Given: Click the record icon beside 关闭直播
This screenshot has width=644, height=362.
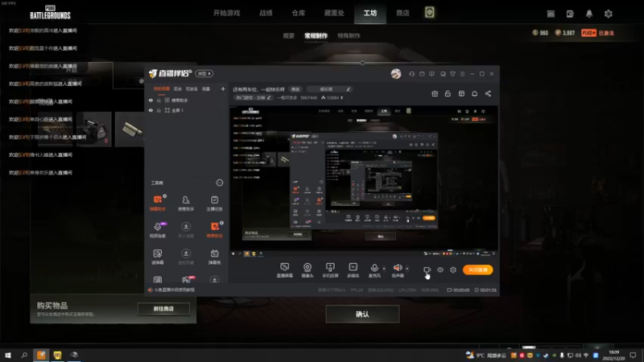Looking at the screenshot, I should (x=427, y=269).
